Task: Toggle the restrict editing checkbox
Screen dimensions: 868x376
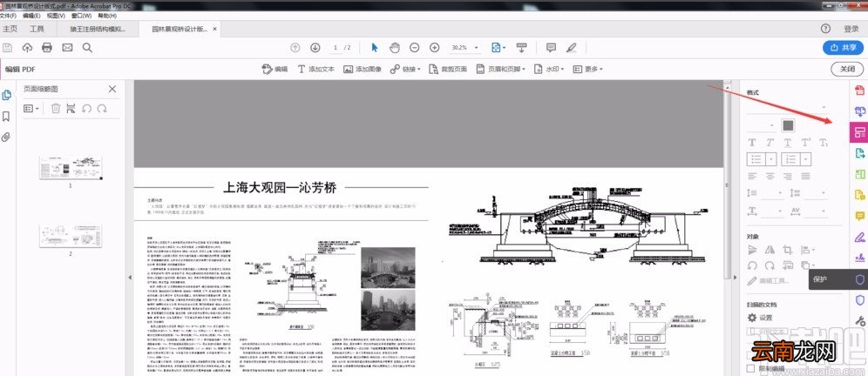Action: [751, 368]
